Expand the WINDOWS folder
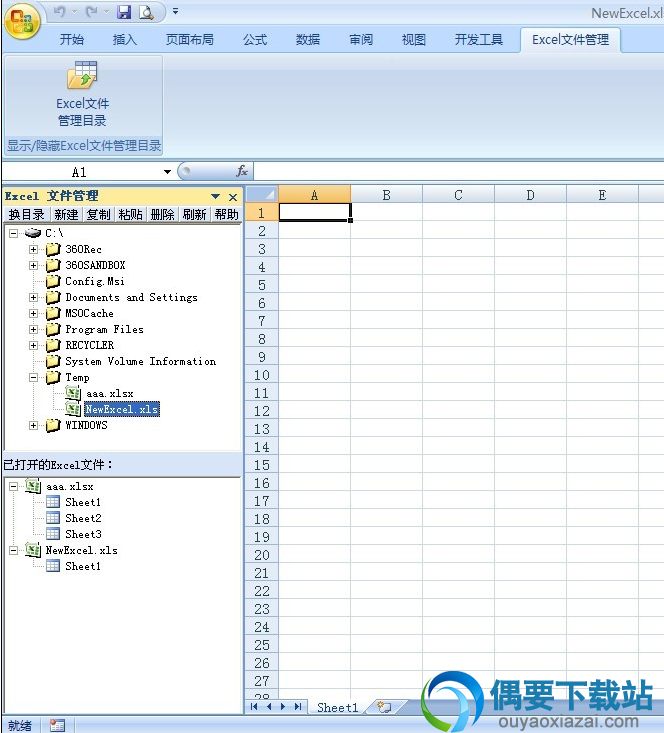Screen dimensions: 664x733 tap(33, 425)
